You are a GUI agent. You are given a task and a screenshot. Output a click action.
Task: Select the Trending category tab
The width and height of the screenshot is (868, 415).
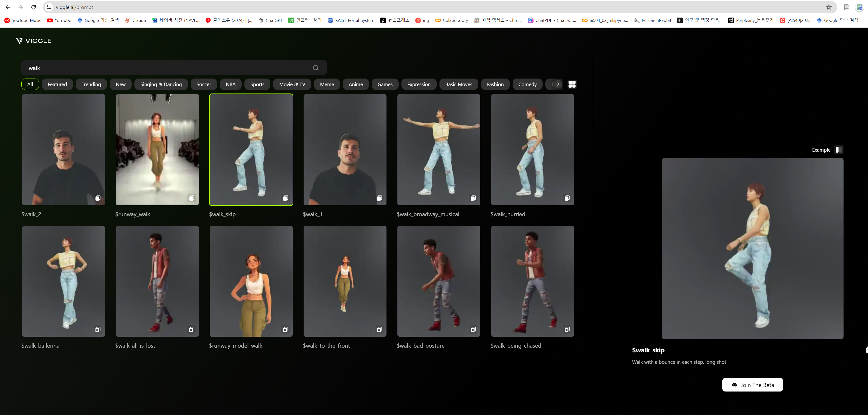[x=91, y=84]
